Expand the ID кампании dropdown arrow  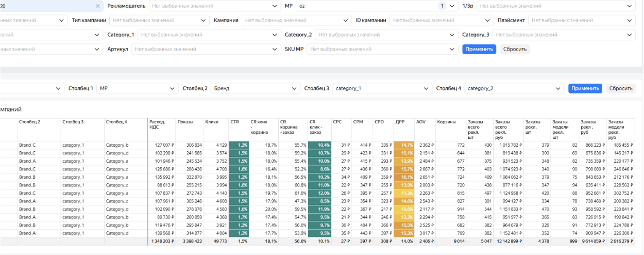click(x=487, y=21)
